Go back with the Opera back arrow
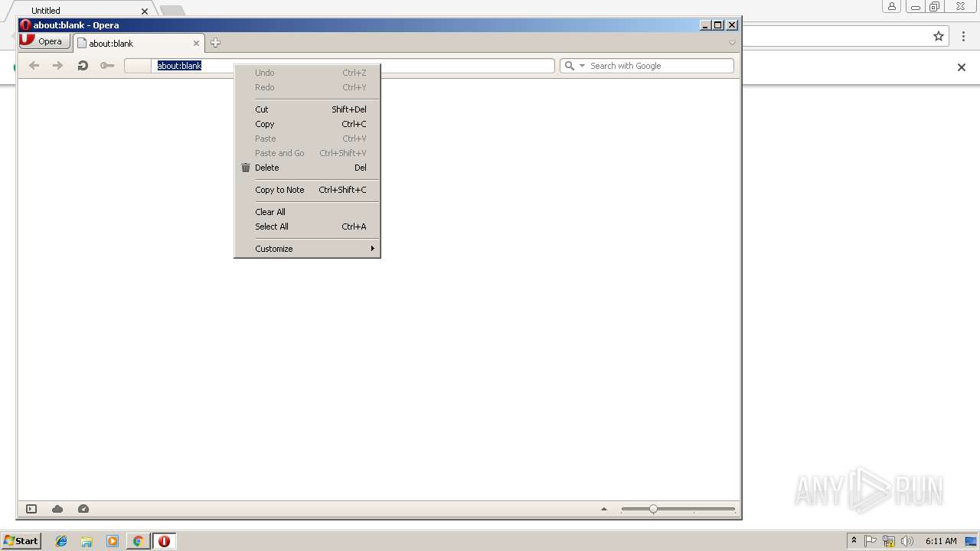This screenshot has height=551, width=980. 34,66
